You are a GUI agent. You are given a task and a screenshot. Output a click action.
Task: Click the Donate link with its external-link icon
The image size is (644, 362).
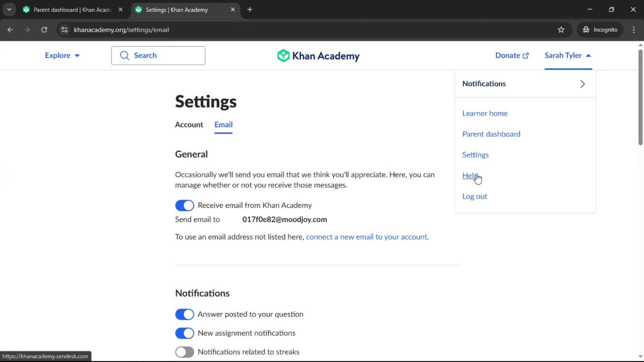512,56
